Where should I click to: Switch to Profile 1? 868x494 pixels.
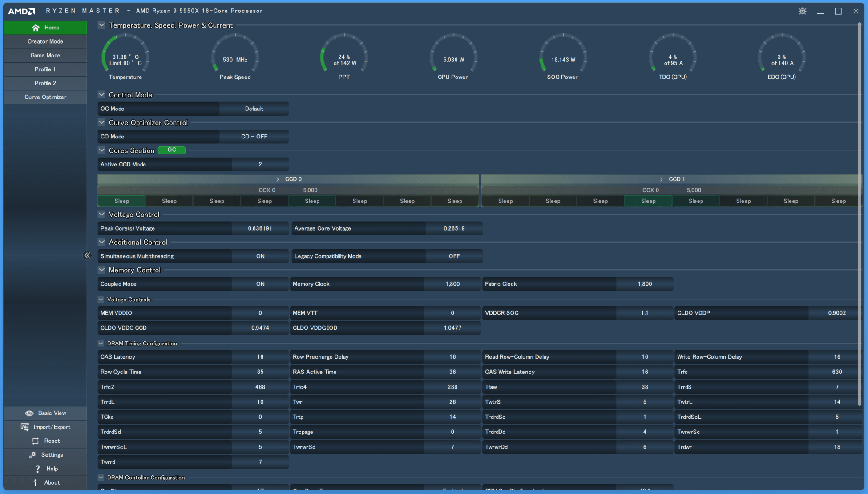pyautogui.click(x=45, y=69)
